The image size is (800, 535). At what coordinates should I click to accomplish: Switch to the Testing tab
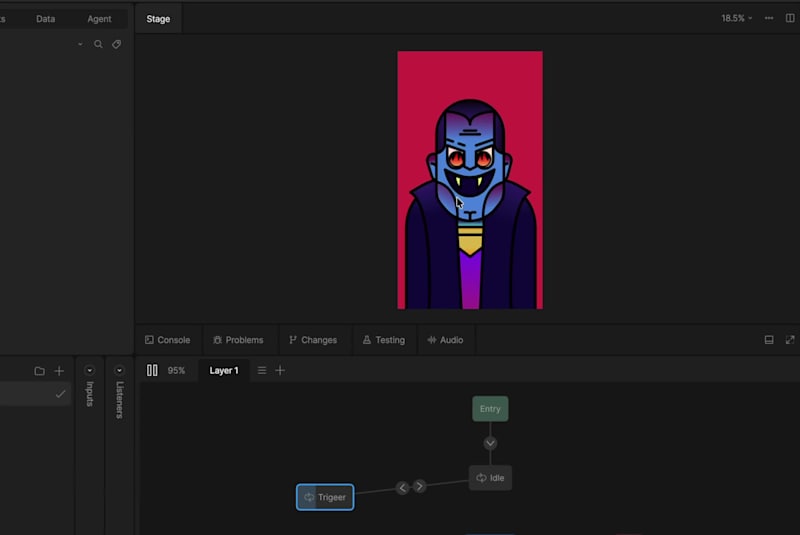point(384,340)
